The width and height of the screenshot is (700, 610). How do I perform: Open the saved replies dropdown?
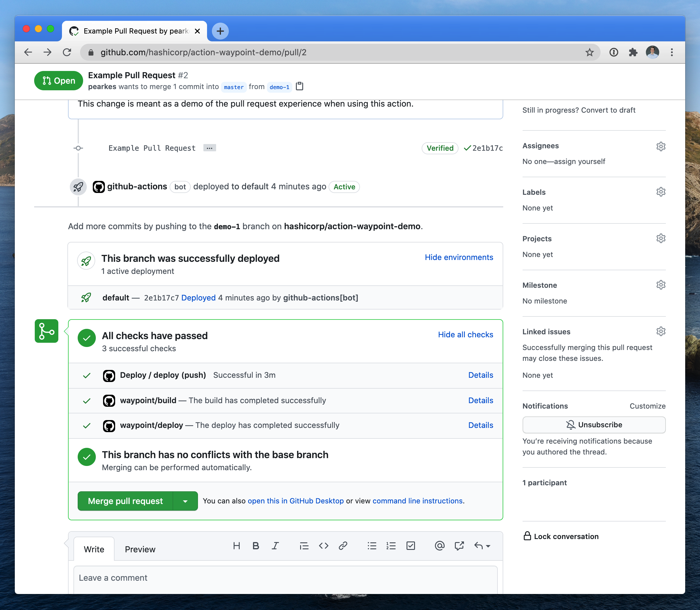click(482, 546)
